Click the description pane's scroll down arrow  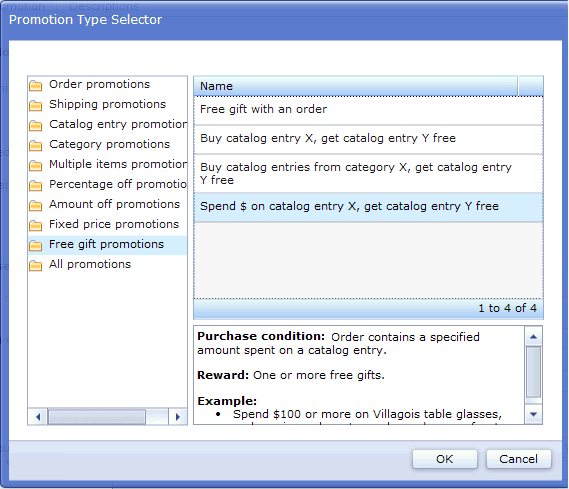point(533,414)
